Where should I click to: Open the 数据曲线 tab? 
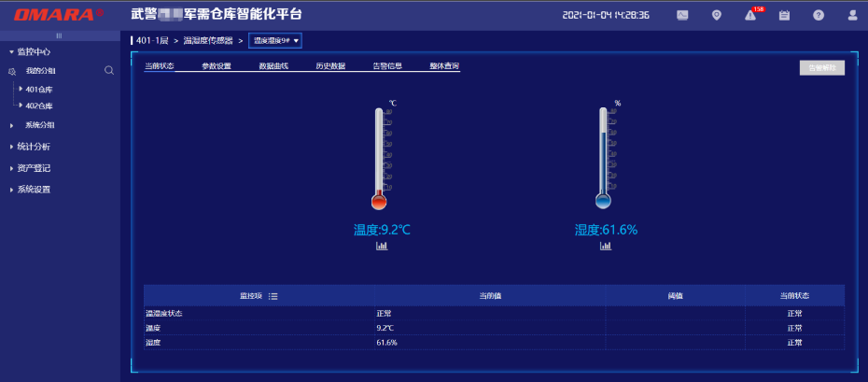point(273,66)
